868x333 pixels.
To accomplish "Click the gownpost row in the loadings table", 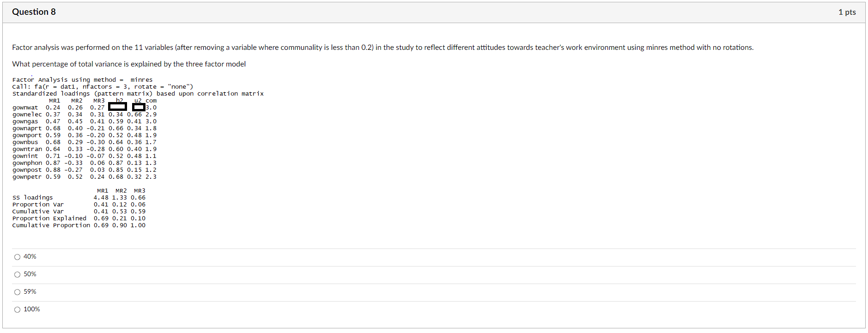I will [84, 170].
